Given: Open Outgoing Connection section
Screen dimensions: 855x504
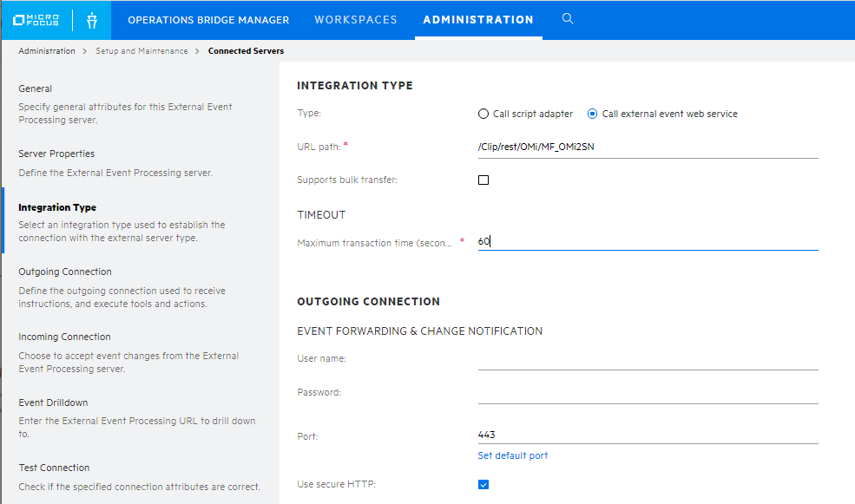Looking at the screenshot, I should (65, 272).
